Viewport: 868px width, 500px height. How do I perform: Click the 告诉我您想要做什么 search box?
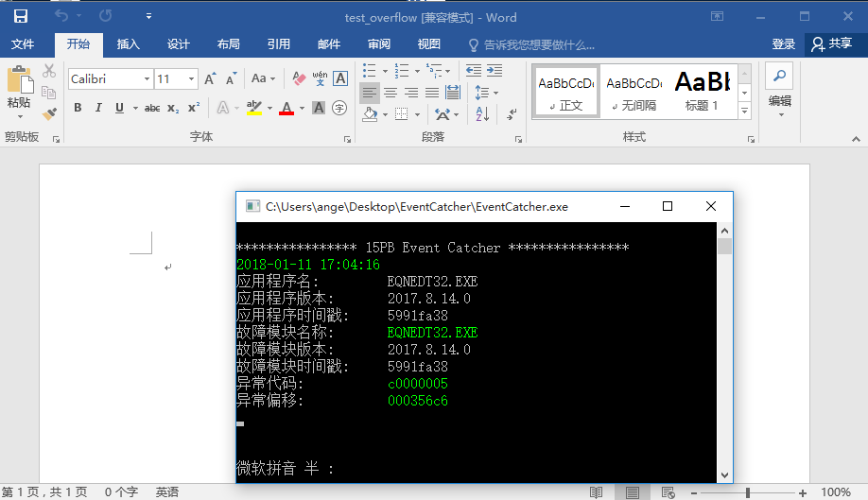pyautogui.click(x=532, y=44)
